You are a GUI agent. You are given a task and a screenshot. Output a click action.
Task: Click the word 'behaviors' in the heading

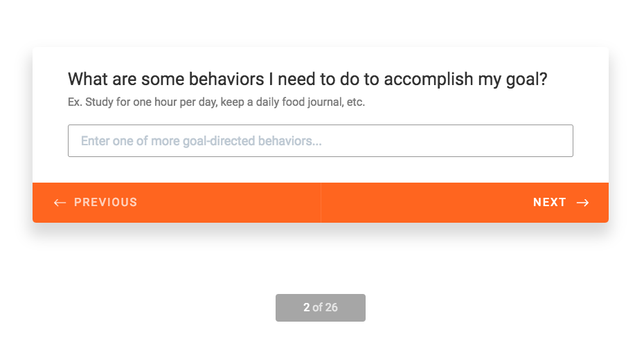226,79
